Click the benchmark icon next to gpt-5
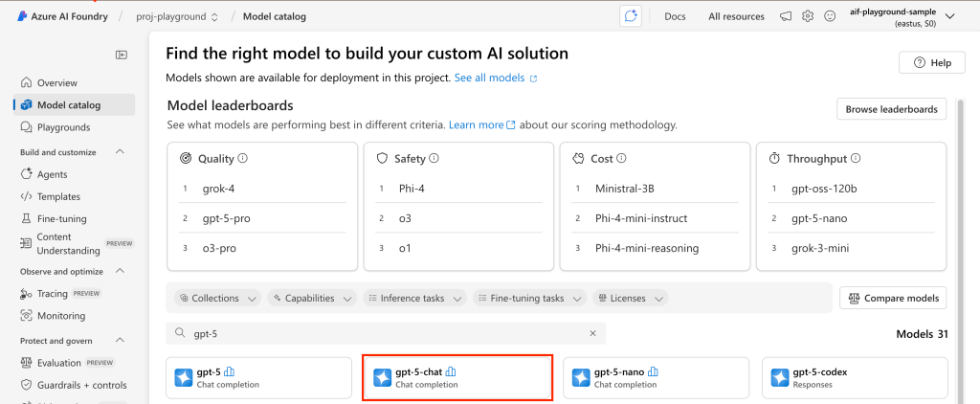980x404 pixels. click(x=229, y=372)
